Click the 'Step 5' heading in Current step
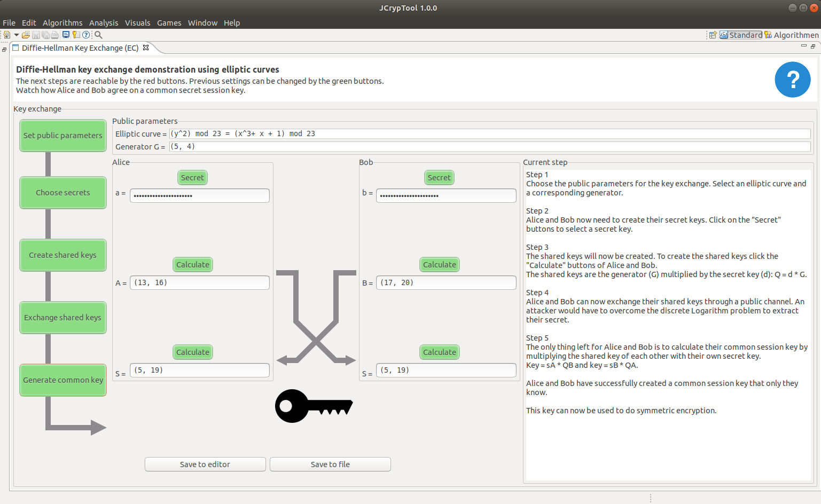This screenshot has height=504, width=821. click(537, 338)
